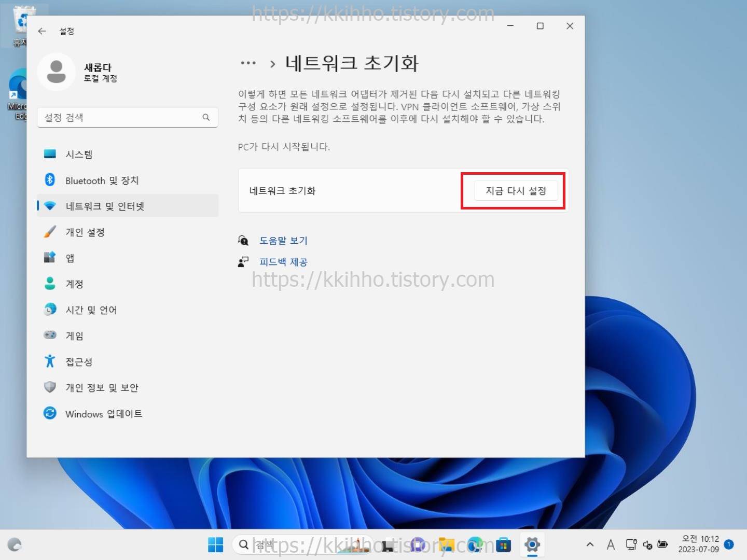Select 네트워크 및 인터넷 in sidebar
The width and height of the screenshot is (747, 560).
point(128,206)
